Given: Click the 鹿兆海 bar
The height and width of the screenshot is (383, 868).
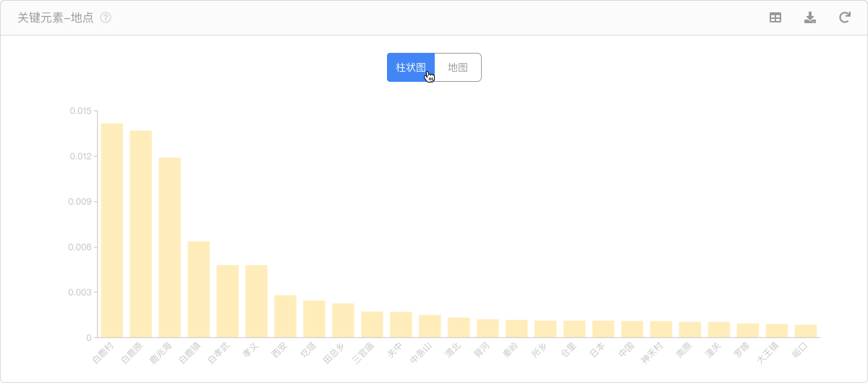Looking at the screenshot, I should point(169,248).
